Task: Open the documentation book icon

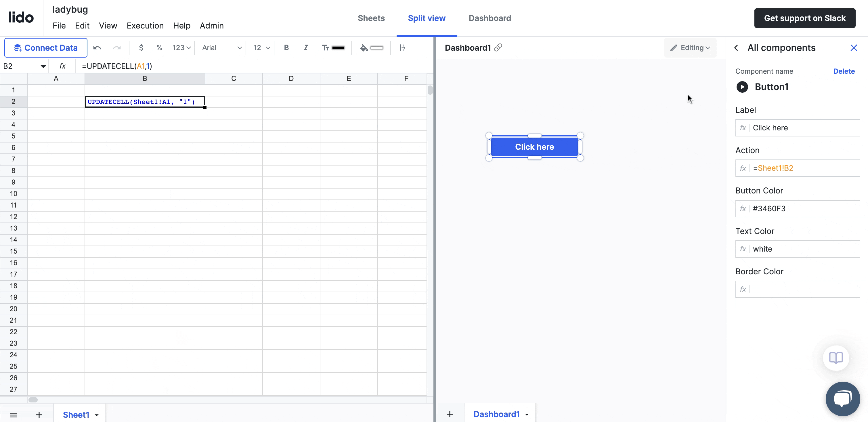Action: click(x=836, y=358)
